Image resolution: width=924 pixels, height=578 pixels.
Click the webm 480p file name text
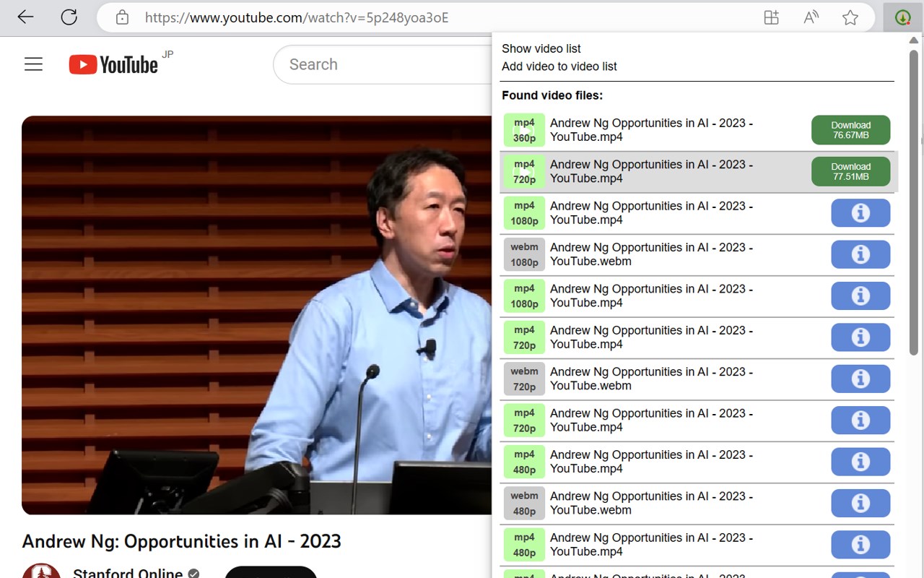coord(651,503)
